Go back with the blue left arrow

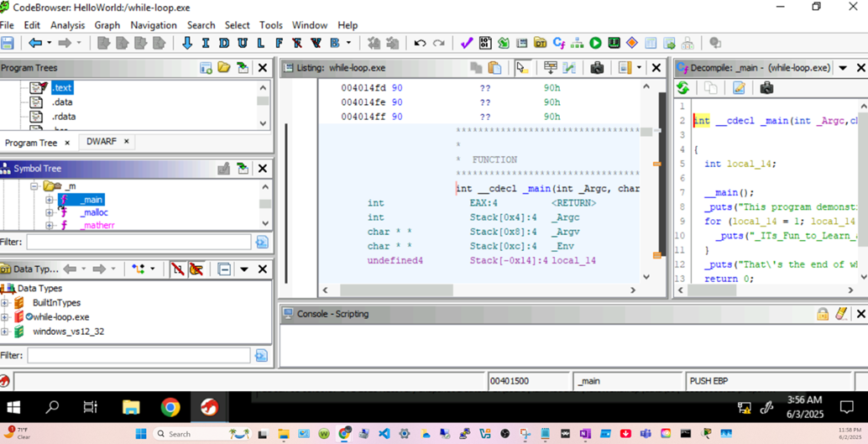pyautogui.click(x=35, y=43)
